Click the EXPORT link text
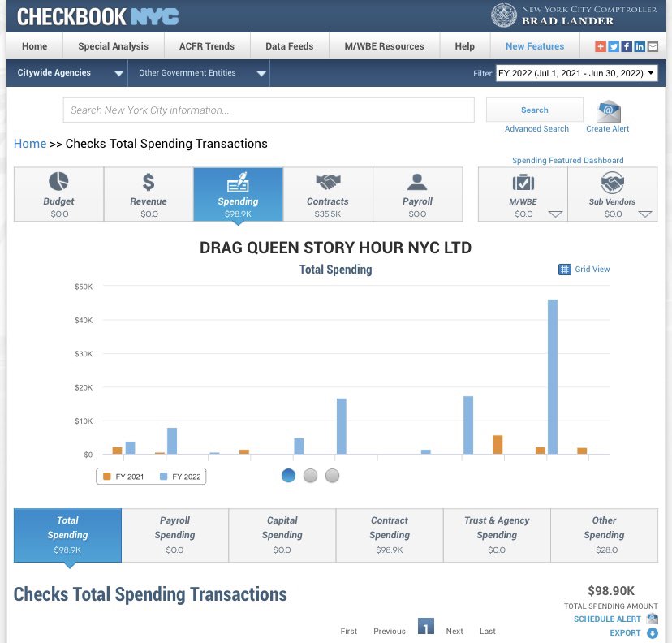 [625, 632]
